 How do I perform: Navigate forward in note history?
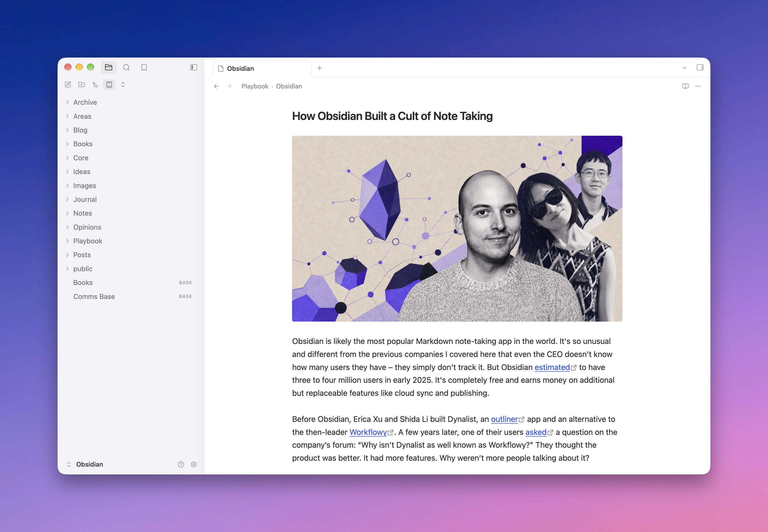coord(229,86)
